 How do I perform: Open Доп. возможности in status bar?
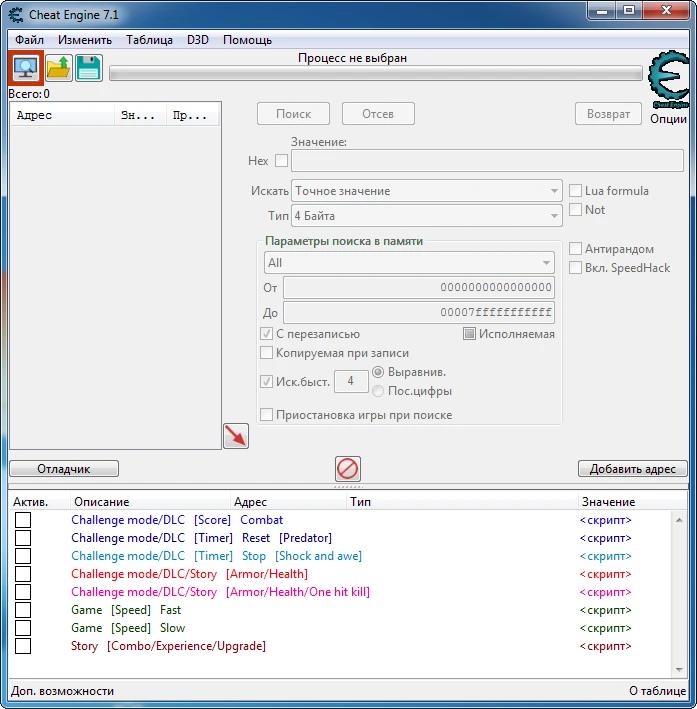[62, 691]
